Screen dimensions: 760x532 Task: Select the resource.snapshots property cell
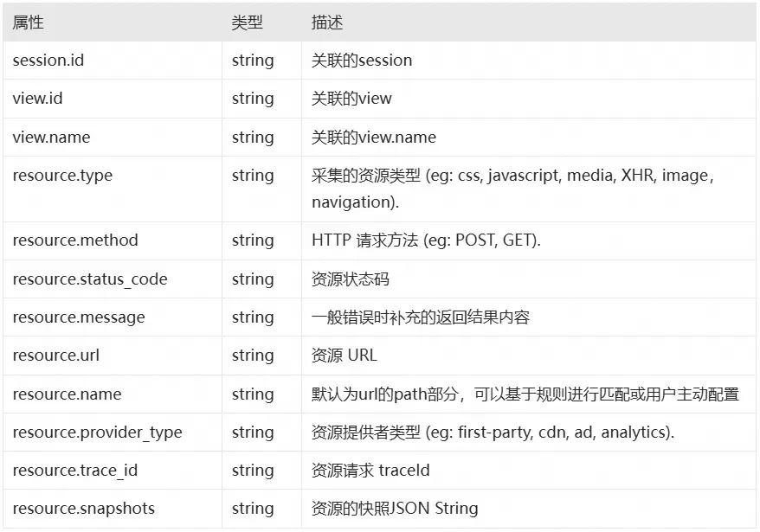click(x=84, y=509)
